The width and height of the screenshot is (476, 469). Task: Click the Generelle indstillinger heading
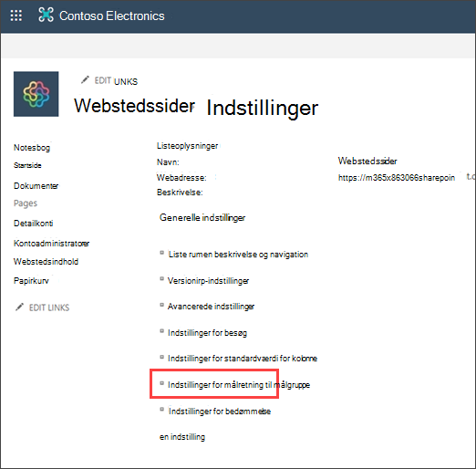point(202,218)
